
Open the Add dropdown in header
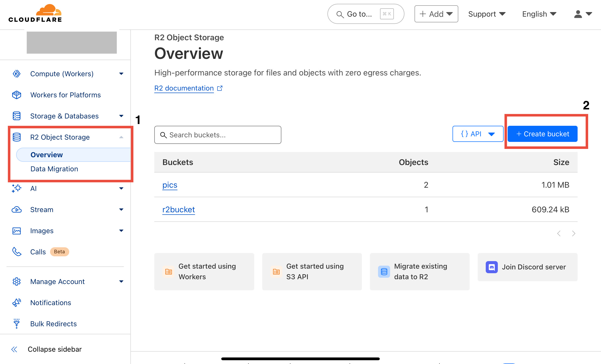pos(436,14)
